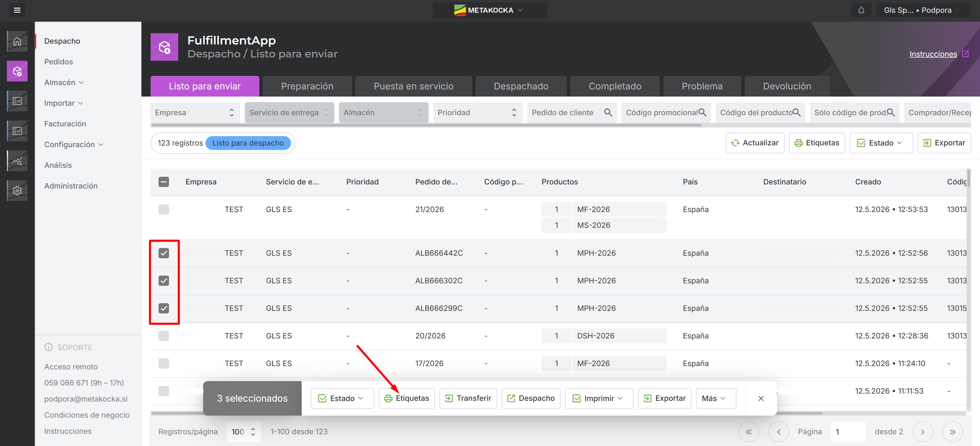The height and width of the screenshot is (446, 980).
Task: Open the Metakocka app switcher dropdown
Action: 490,10
